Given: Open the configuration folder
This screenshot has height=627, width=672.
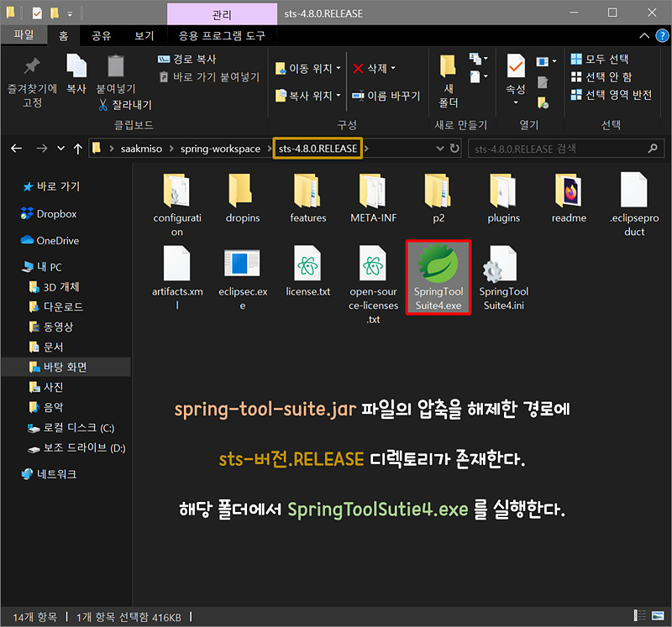Looking at the screenshot, I should (177, 205).
